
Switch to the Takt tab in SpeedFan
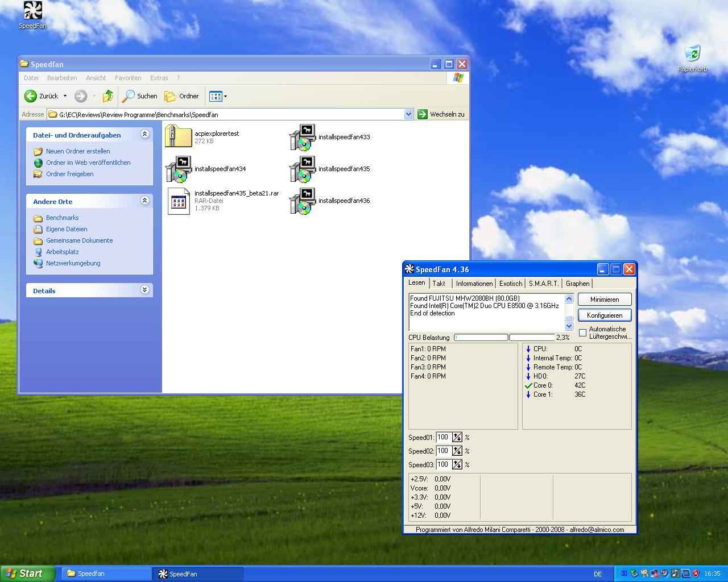click(x=439, y=284)
